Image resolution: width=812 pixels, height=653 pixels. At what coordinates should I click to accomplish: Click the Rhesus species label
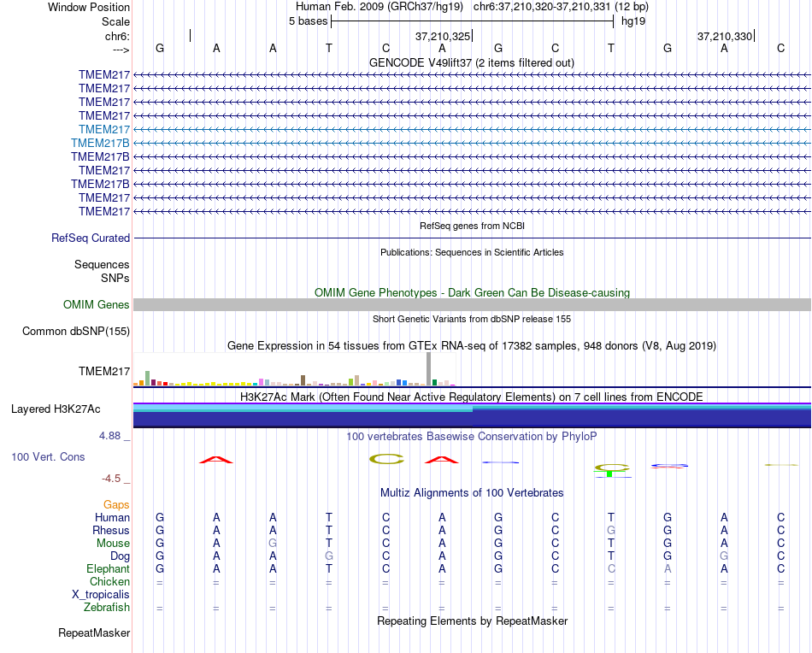(x=111, y=530)
